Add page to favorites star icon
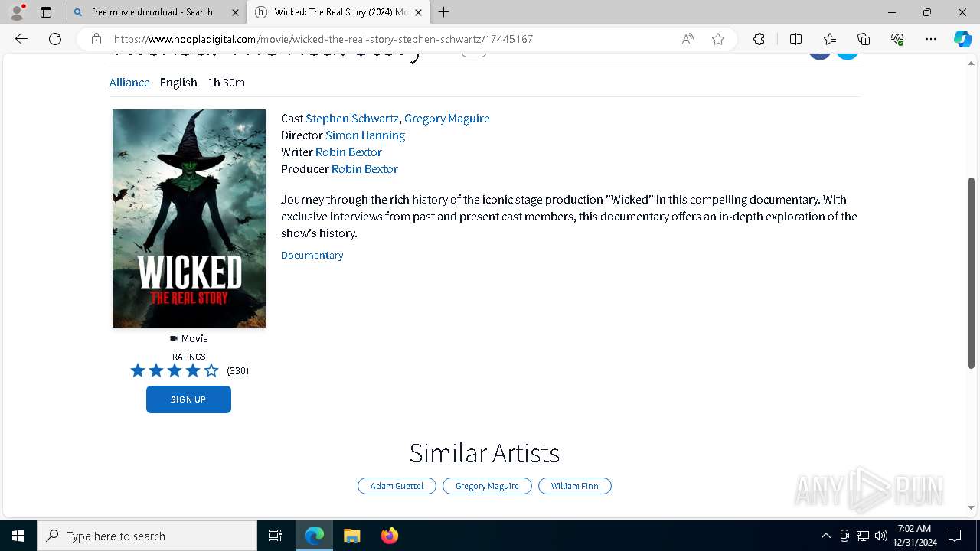This screenshot has width=980, height=551. tap(718, 39)
